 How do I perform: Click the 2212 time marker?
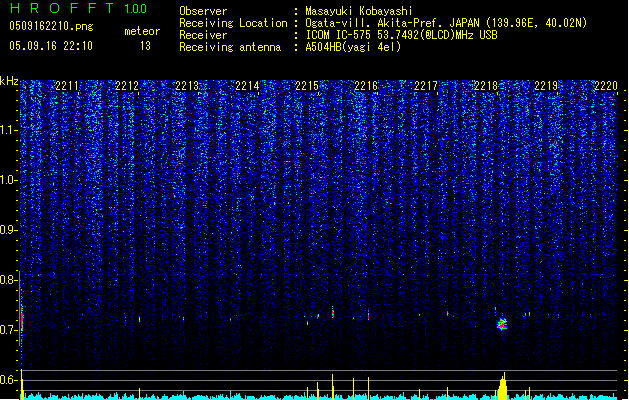click(x=127, y=85)
